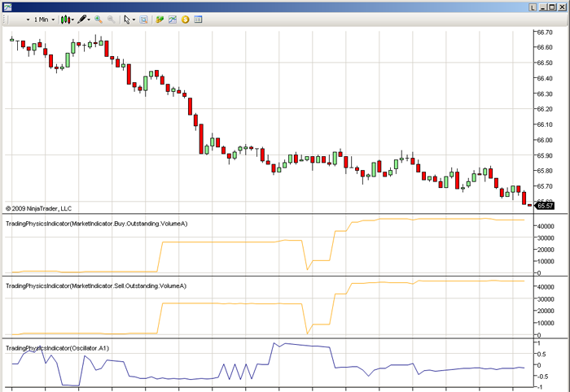Open the indicators chart icon

173,19
